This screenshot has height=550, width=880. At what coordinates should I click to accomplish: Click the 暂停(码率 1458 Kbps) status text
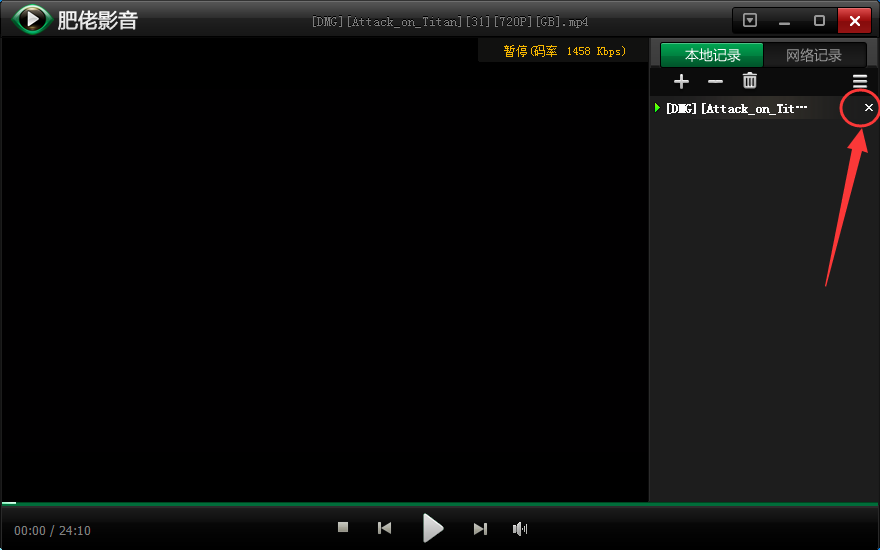[565, 51]
